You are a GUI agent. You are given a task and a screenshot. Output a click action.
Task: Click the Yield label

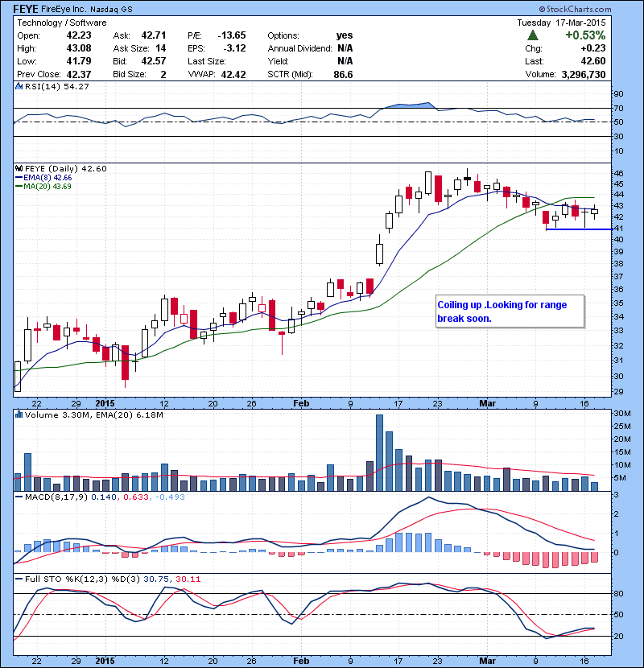278,61
